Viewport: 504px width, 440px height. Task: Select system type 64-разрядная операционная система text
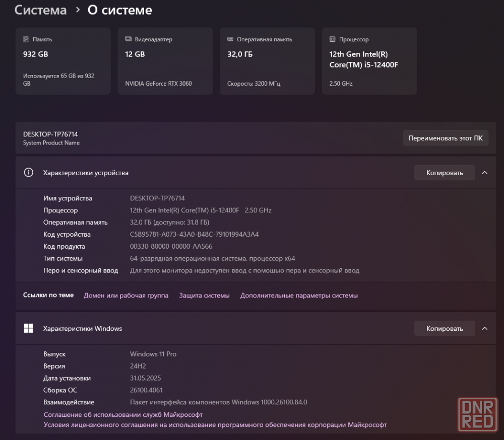[213, 259]
